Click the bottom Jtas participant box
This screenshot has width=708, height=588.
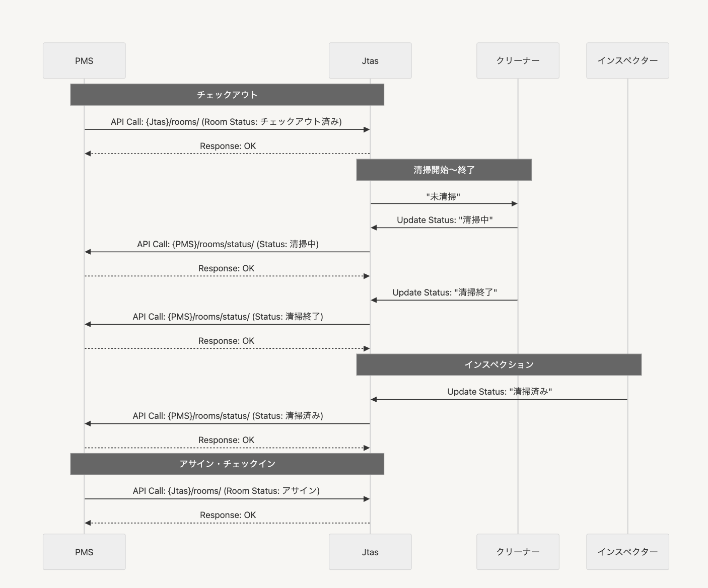370,552
